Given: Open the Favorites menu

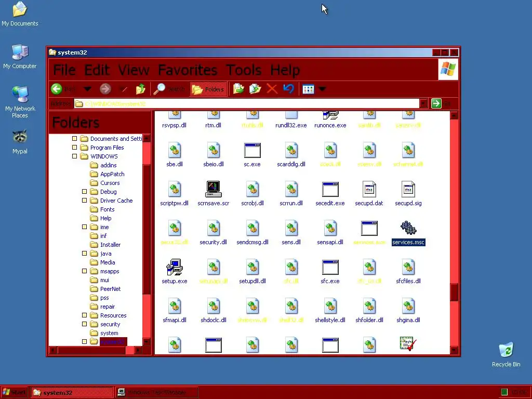Looking at the screenshot, I should [x=187, y=70].
